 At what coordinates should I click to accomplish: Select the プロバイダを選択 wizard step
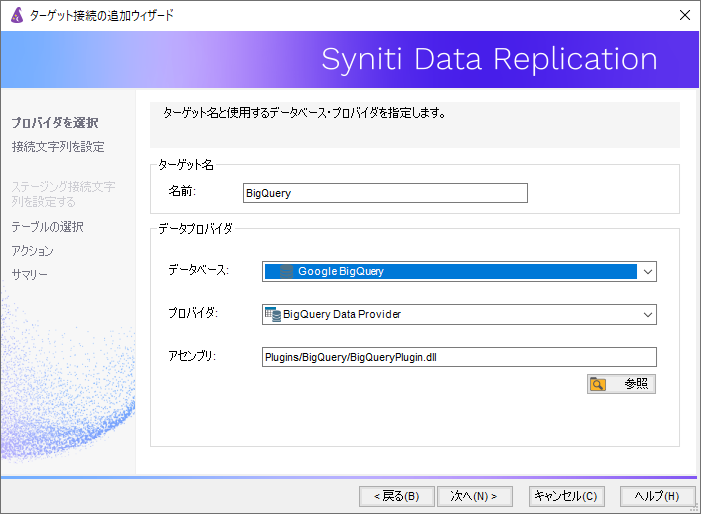coord(55,122)
